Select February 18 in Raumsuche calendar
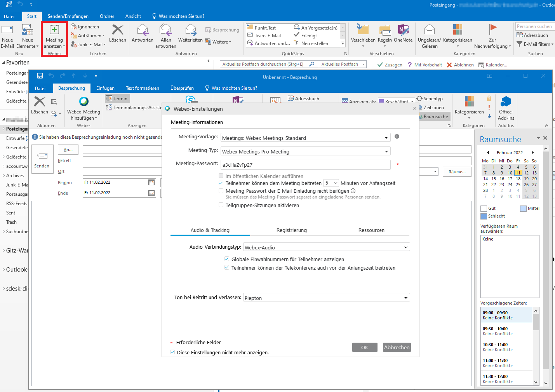 click(x=518, y=179)
